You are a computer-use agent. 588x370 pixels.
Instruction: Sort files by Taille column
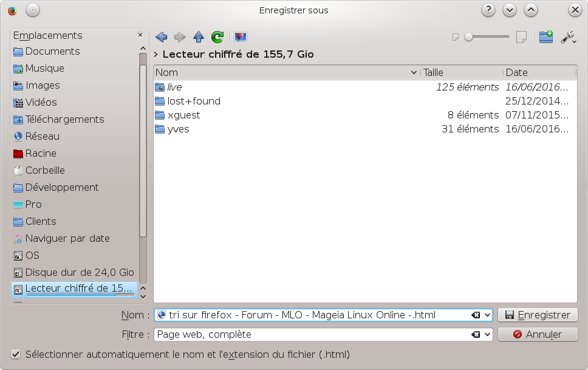(x=462, y=72)
